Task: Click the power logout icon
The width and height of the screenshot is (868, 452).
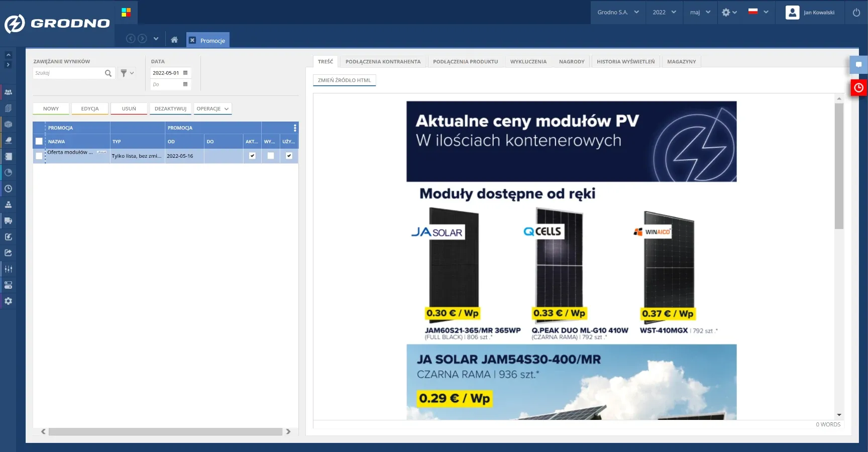Action: pos(856,13)
